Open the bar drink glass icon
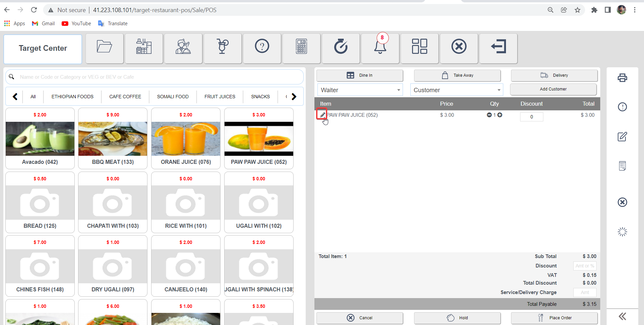644x325 pixels. (223, 48)
